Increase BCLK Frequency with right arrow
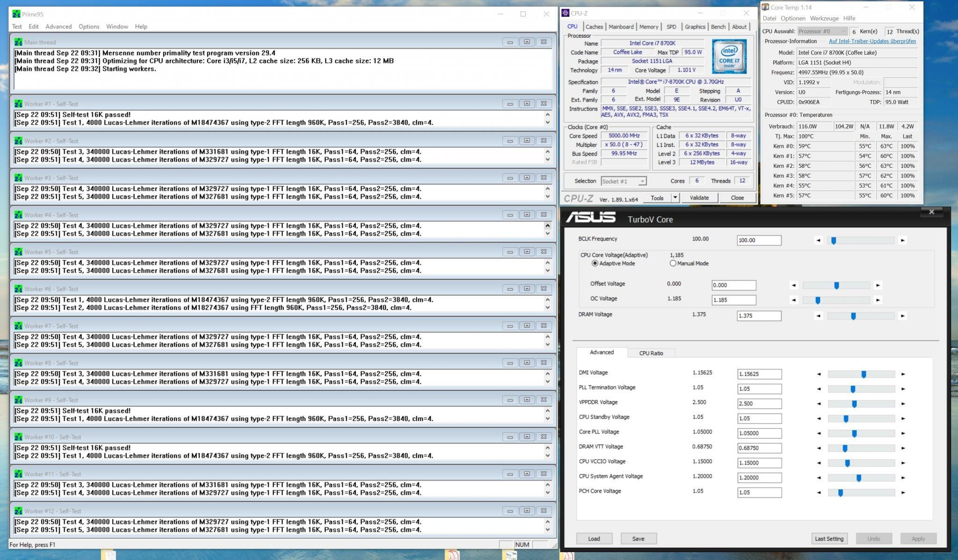The height and width of the screenshot is (560, 958). 902,240
